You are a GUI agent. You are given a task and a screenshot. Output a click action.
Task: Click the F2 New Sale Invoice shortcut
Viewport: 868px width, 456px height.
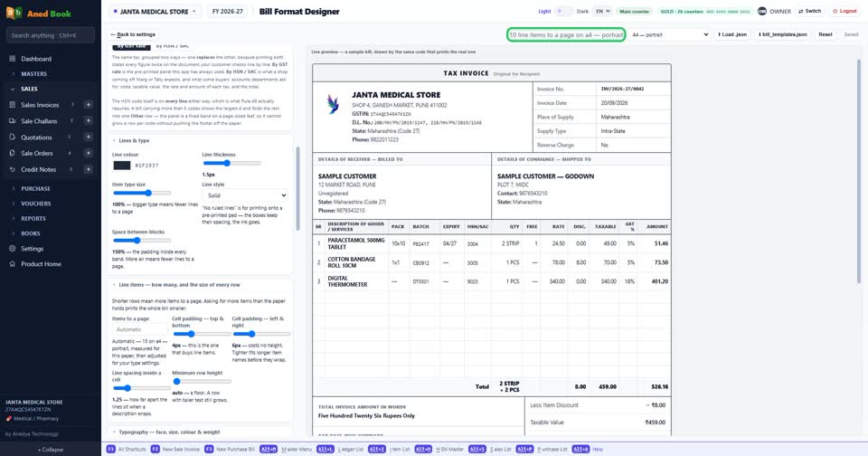[175, 450]
